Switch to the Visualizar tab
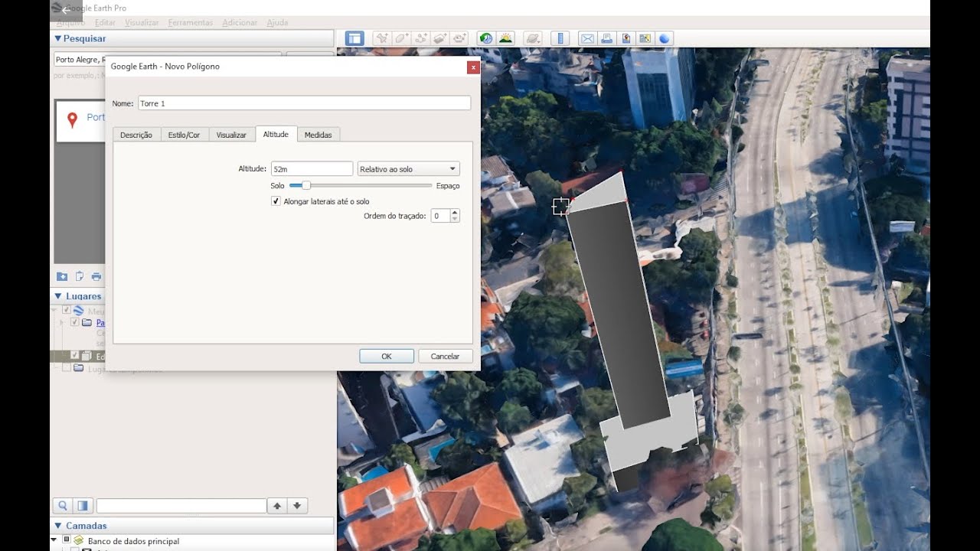 click(x=231, y=135)
